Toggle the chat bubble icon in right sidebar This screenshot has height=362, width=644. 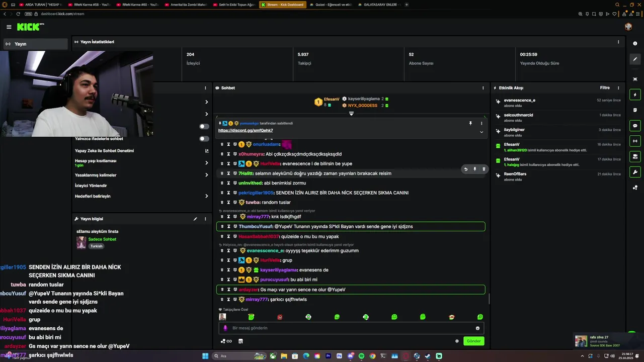point(635,125)
